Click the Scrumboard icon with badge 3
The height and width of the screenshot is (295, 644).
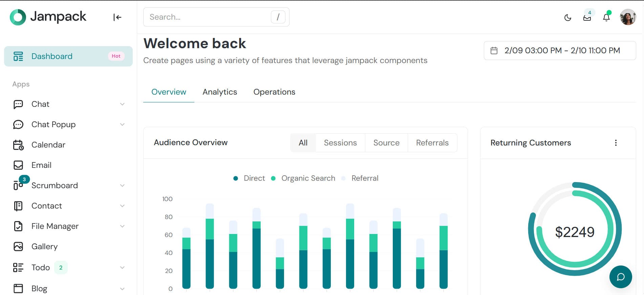point(18,185)
